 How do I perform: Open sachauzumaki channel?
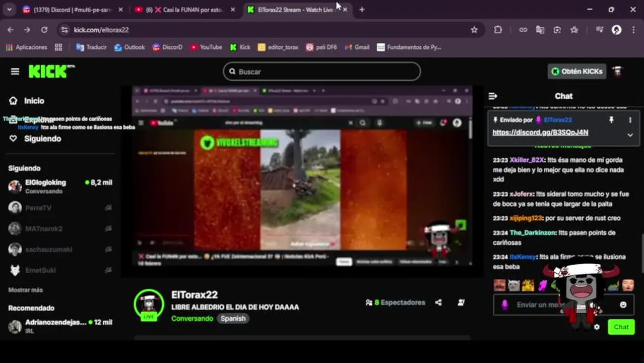tap(60, 250)
